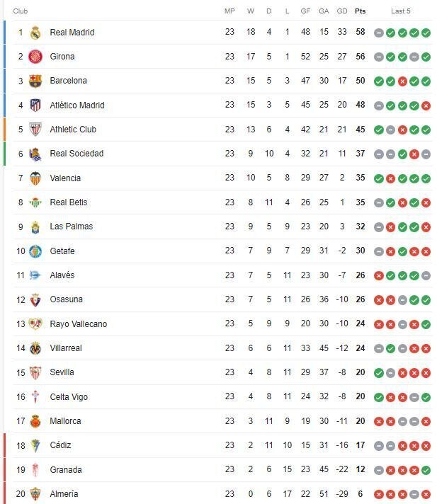Open the Athletic Club crest icon
The width and height of the screenshot is (437, 504).
pos(35,130)
